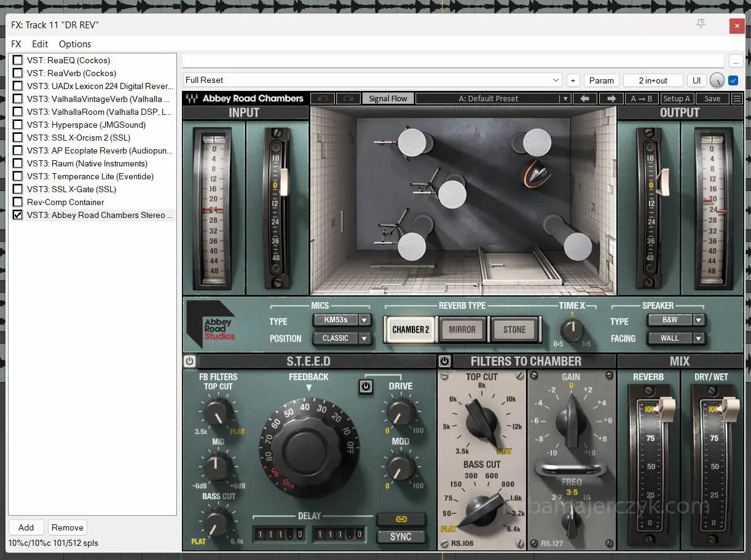Image resolution: width=751 pixels, height=560 pixels.
Task: Toggle the FX bypass checkbox
Action: coord(733,80)
